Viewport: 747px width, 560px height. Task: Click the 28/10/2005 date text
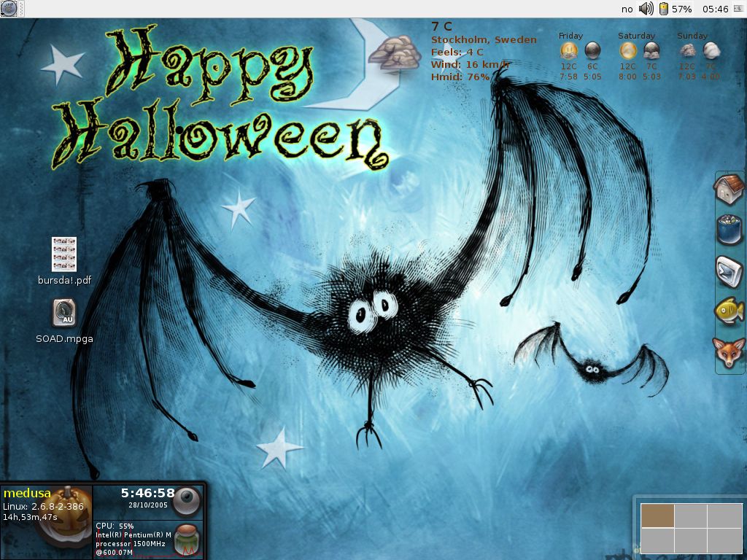(147, 505)
